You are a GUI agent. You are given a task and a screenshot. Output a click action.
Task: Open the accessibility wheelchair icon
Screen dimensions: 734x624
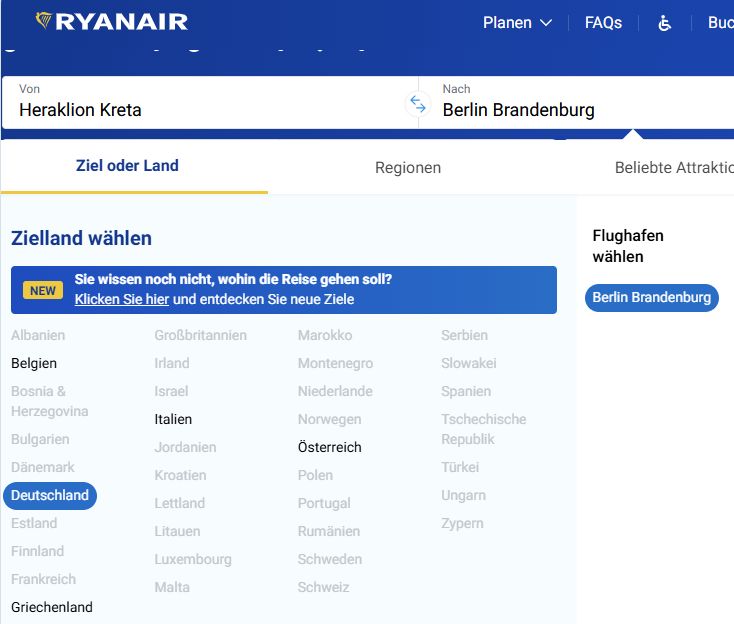(x=664, y=22)
